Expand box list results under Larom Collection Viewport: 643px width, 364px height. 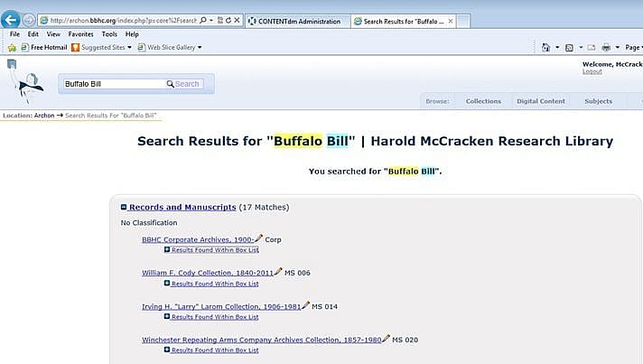[x=211, y=317]
